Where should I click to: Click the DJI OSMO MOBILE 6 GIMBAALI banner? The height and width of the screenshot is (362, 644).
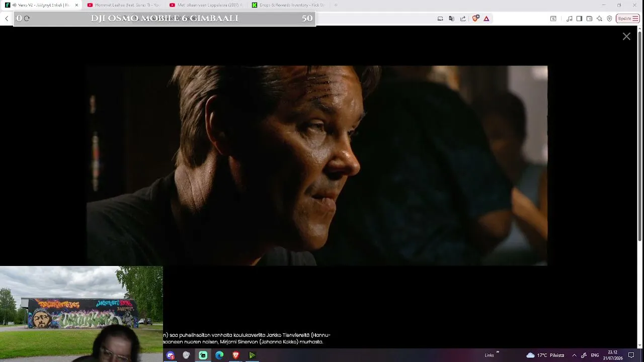pos(165,18)
